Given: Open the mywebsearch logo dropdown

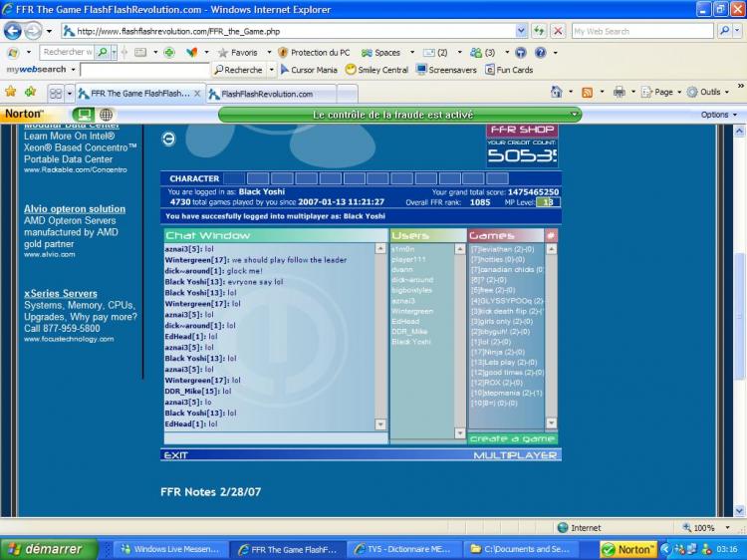Looking at the screenshot, I should [74, 70].
